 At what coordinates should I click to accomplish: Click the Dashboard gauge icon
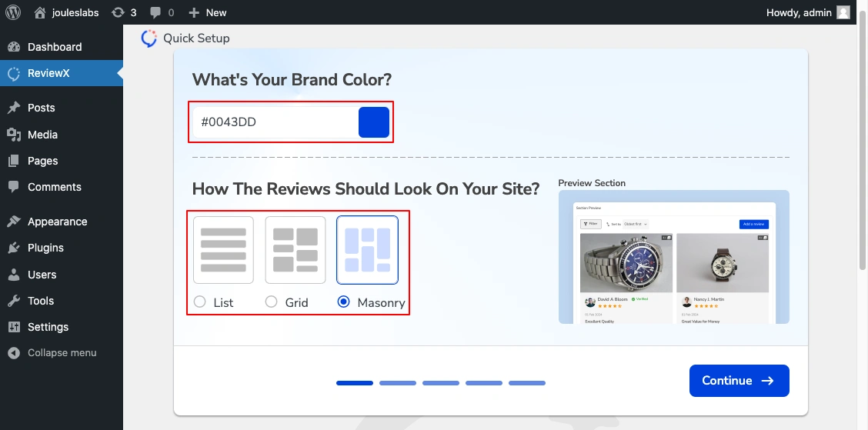(14, 47)
